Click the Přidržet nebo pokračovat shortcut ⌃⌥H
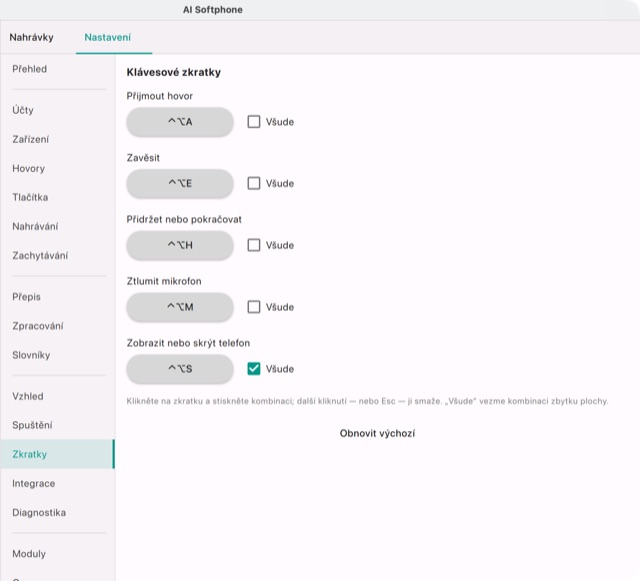 [180, 245]
